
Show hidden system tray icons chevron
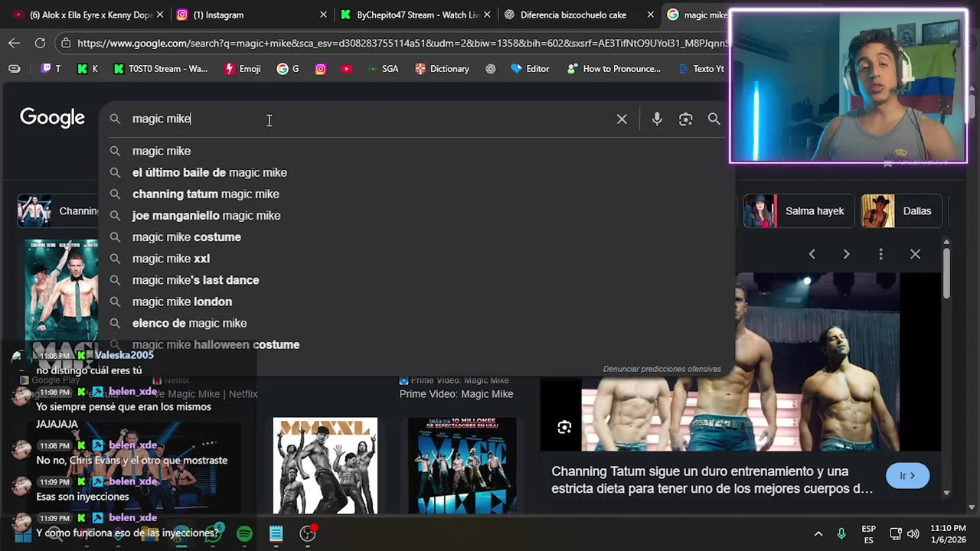point(818,533)
